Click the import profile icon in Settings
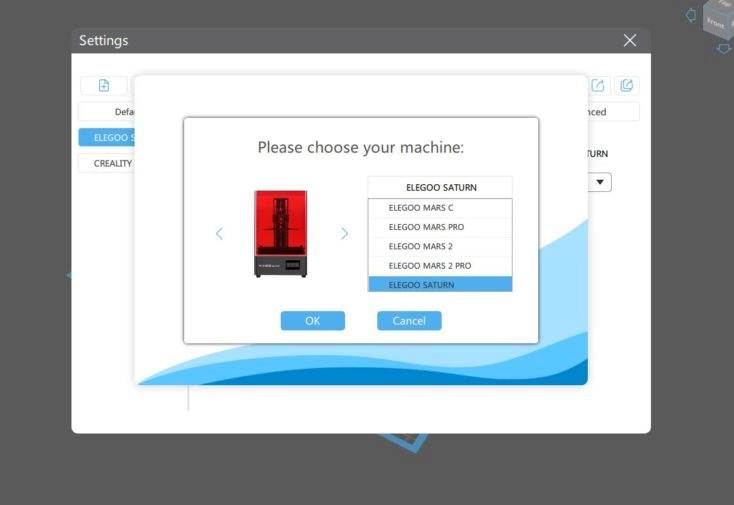This screenshot has height=505, width=734. [x=626, y=85]
